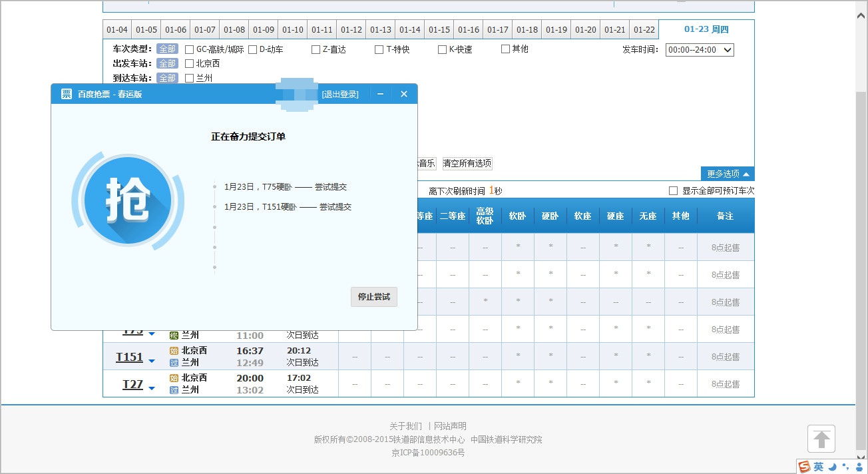This screenshot has height=474, width=868.
Task: Click the 停止尝试 button
Action: pos(374,297)
